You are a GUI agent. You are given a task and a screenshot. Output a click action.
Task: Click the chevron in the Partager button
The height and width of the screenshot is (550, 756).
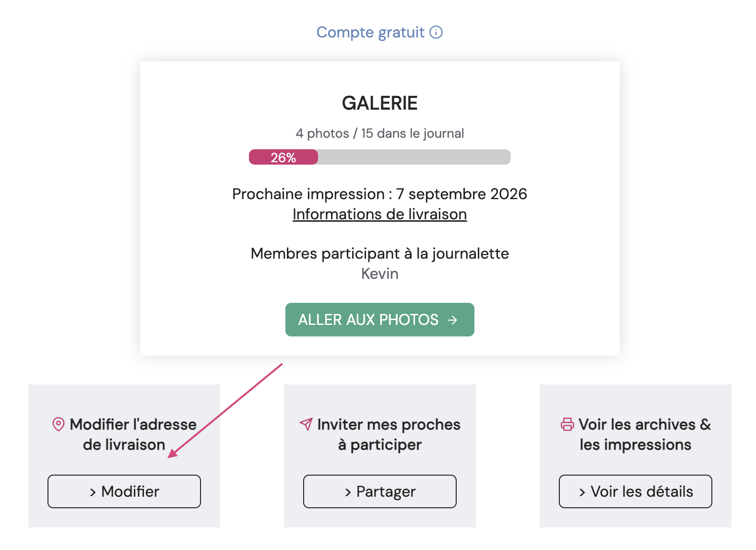click(x=348, y=492)
